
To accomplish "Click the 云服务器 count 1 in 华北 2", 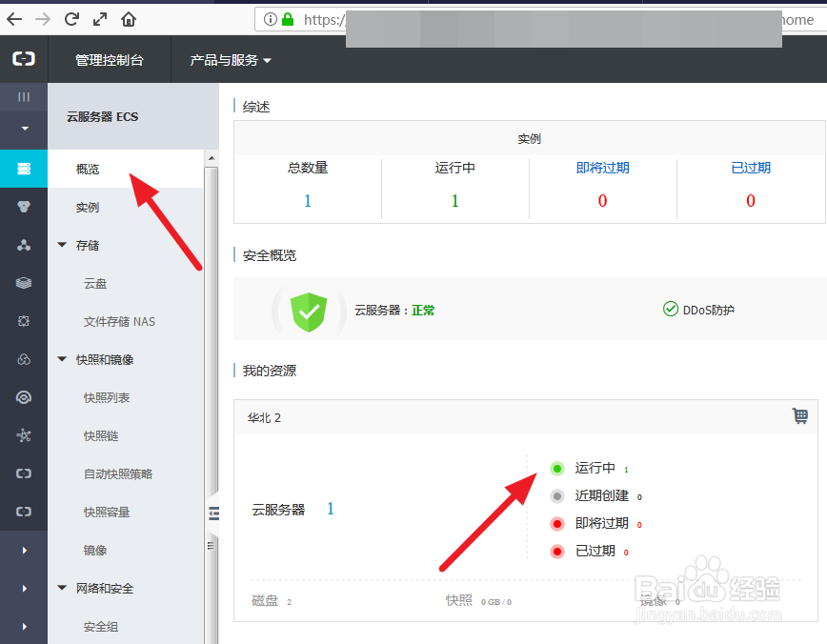I will [x=331, y=509].
